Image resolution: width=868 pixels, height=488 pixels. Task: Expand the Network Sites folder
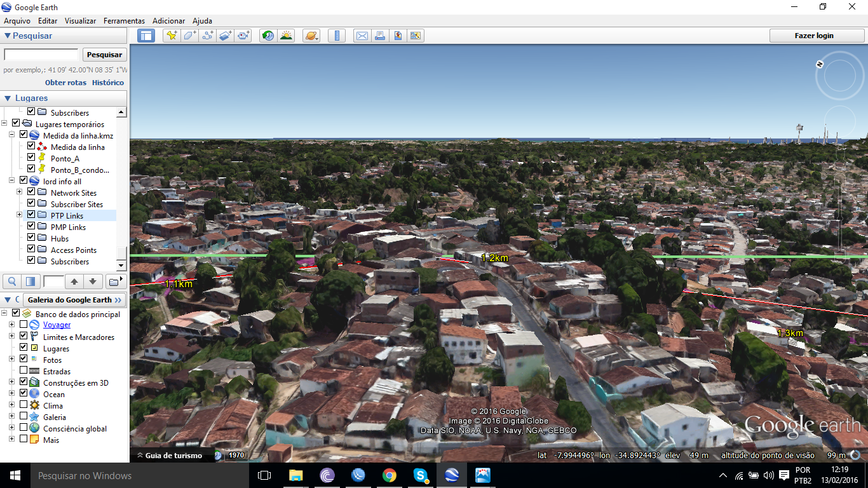(19, 193)
